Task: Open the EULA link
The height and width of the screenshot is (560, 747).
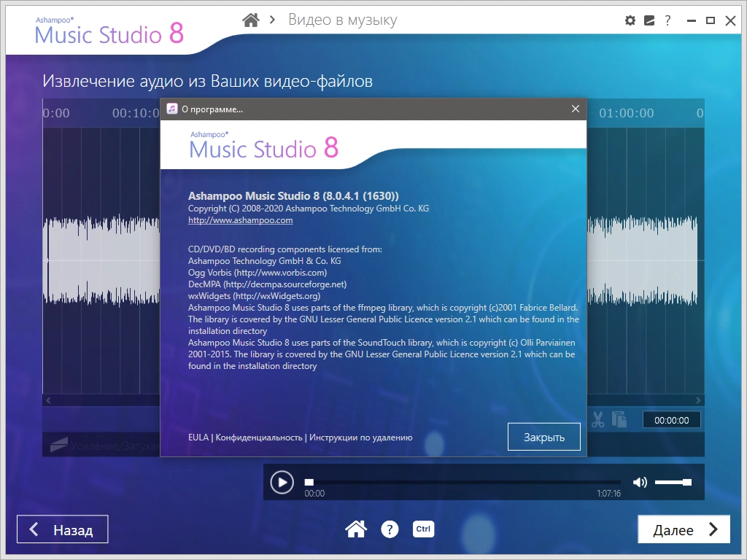Action: 198,437
